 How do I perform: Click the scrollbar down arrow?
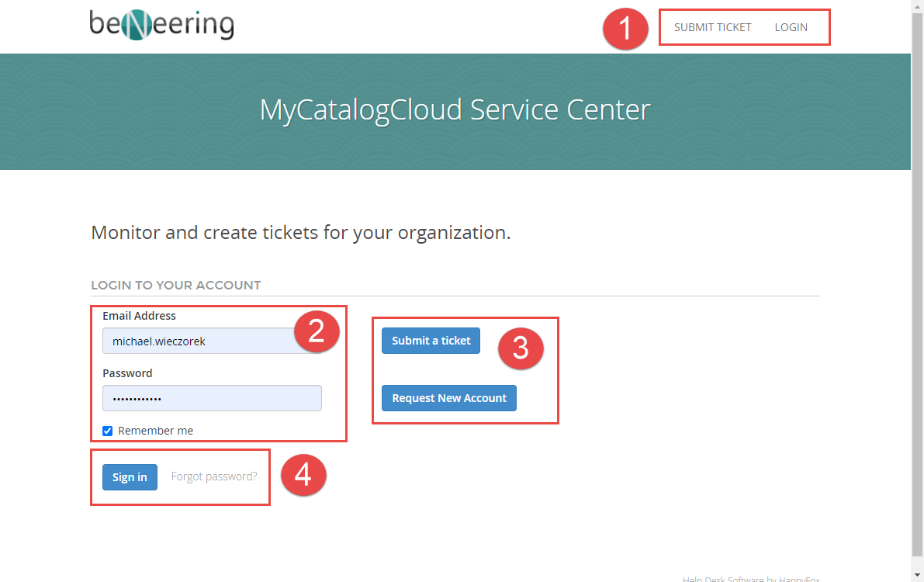point(918,575)
